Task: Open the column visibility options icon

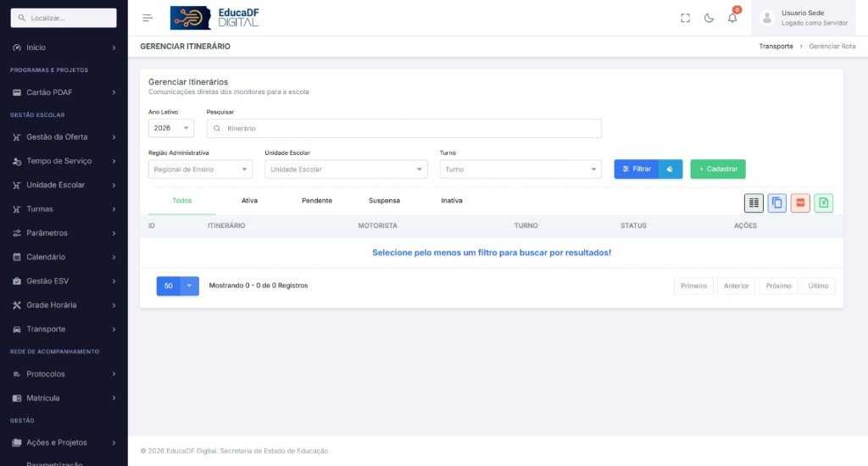Action: pyautogui.click(x=754, y=203)
